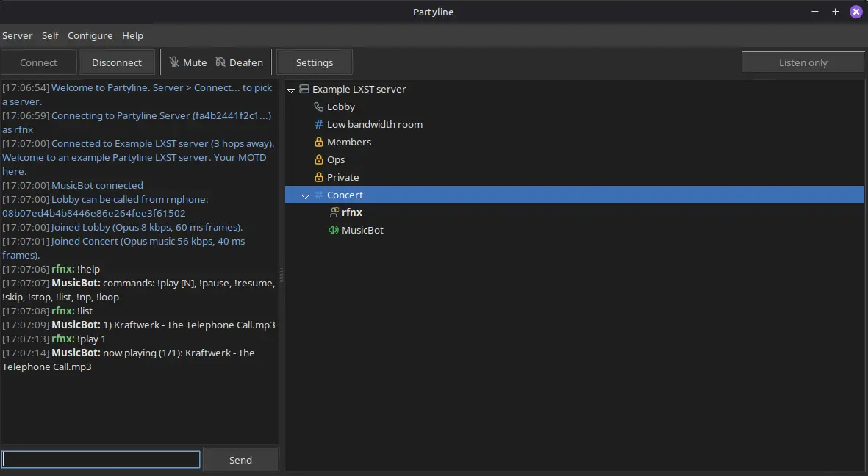Enable Listen only mode
868x476 pixels.
pos(803,62)
